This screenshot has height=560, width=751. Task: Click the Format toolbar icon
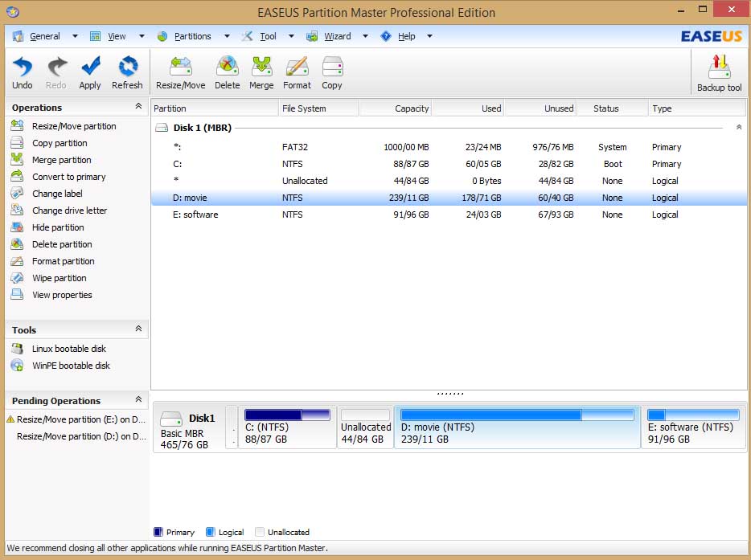pyautogui.click(x=297, y=72)
